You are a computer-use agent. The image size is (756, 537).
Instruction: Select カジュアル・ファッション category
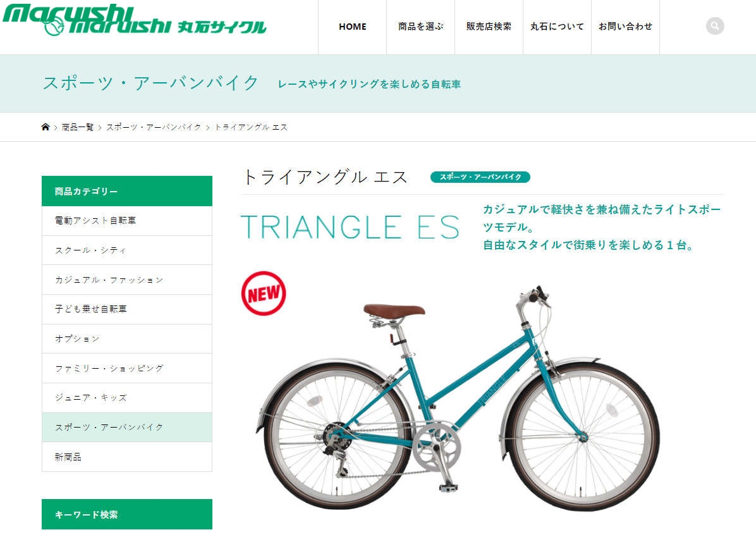[127, 280]
